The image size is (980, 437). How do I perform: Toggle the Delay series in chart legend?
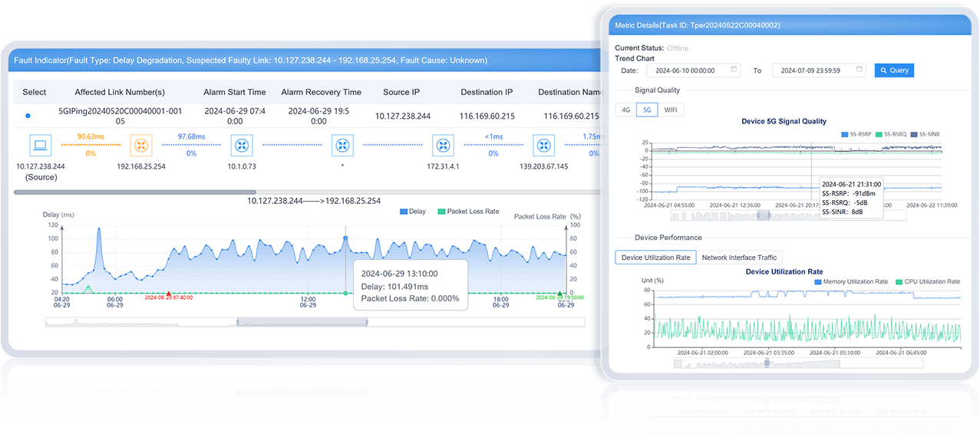click(x=412, y=211)
